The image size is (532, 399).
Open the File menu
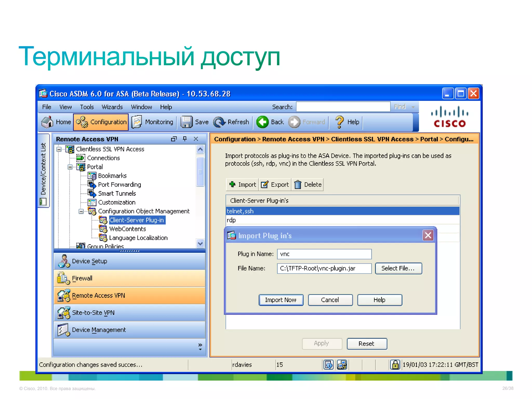tap(47, 107)
